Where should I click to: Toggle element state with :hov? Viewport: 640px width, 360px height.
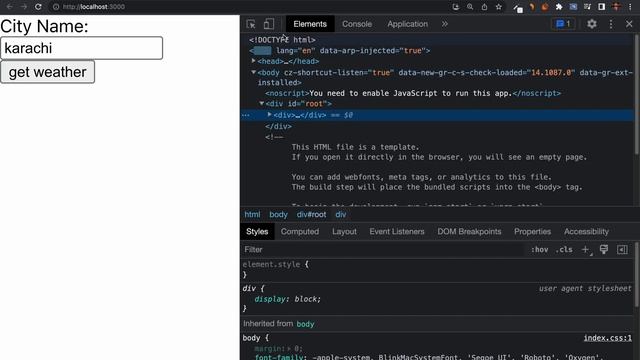539,249
